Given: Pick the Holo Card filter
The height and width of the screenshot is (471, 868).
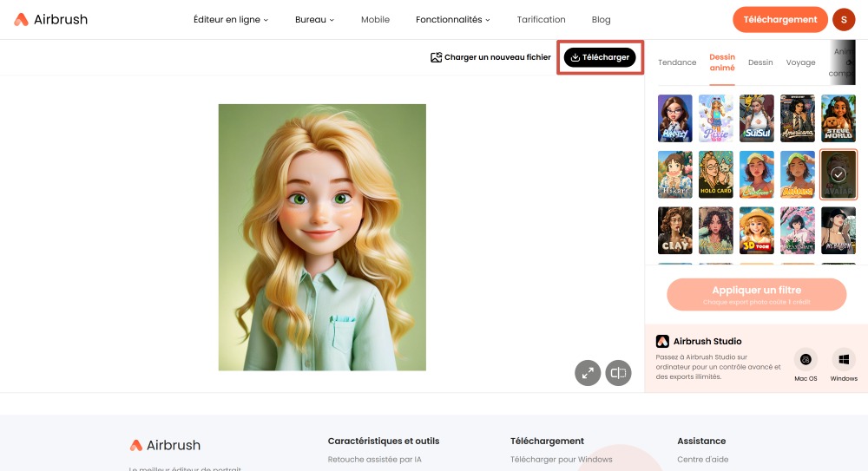Looking at the screenshot, I should click(716, 174).
